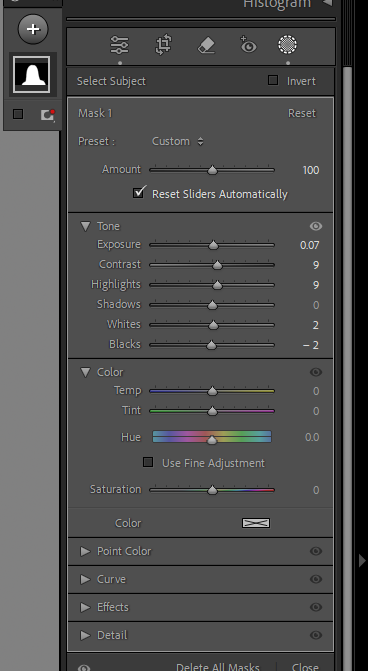Click the Hue value 0.0
This screenshot has width=368, height=671.
click(312, 437)
